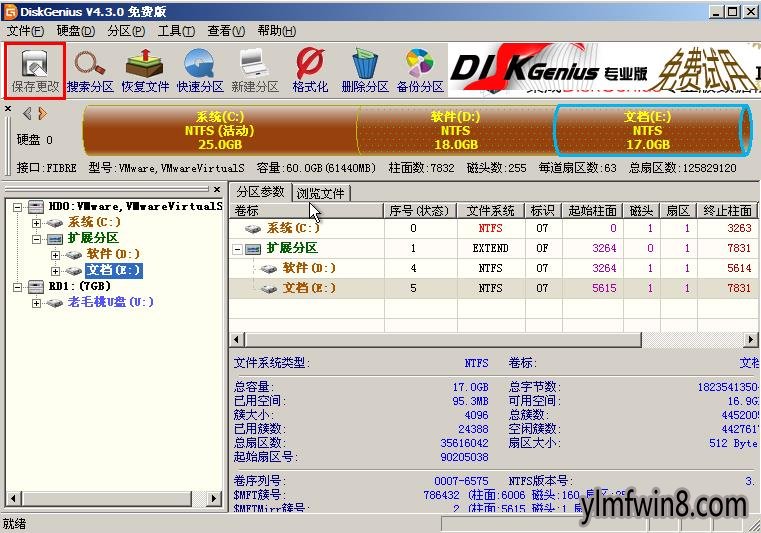Open the 分区(P) menu

(x=126, y=31)
